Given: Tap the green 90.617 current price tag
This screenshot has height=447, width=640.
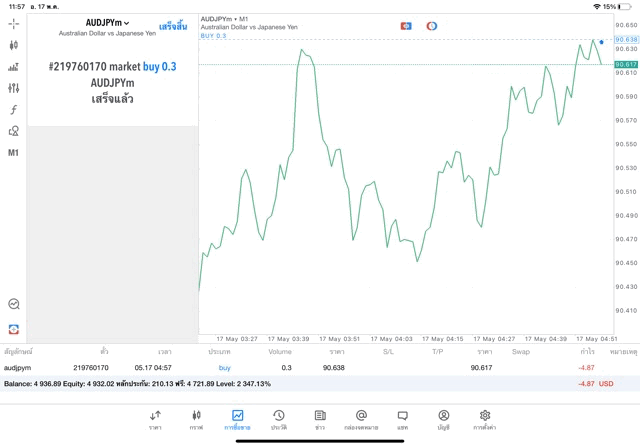Looking at the screenshot, I should [626, 64].
